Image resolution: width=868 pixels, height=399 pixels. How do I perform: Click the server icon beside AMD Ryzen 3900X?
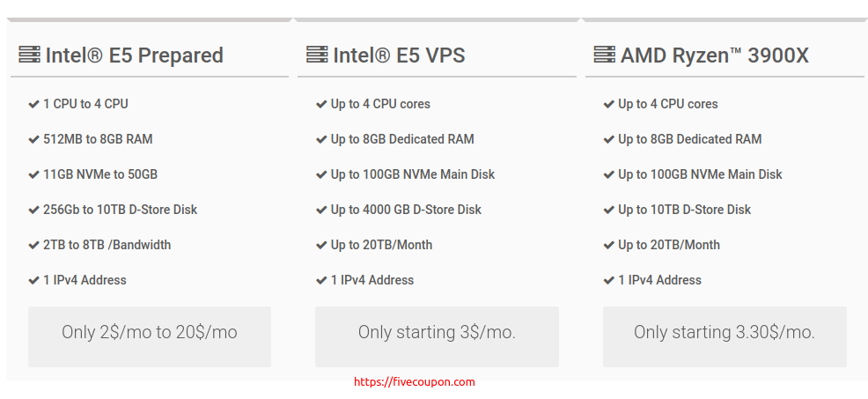[605, 55]
